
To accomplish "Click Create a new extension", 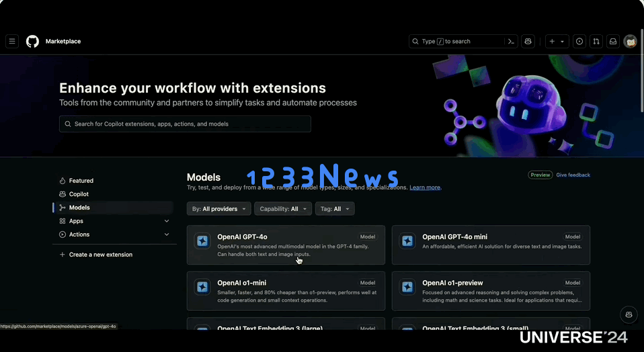I will [x=101, y=255].
